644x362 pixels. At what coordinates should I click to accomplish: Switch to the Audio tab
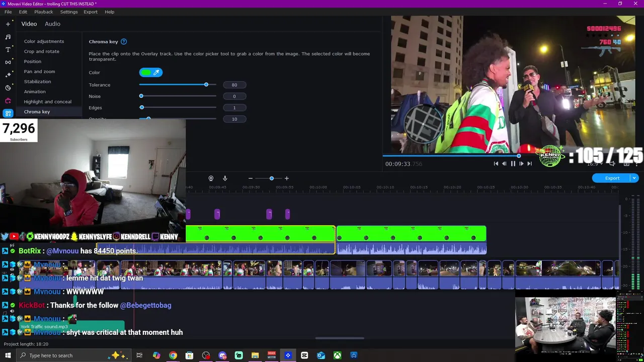coord(52,24)
